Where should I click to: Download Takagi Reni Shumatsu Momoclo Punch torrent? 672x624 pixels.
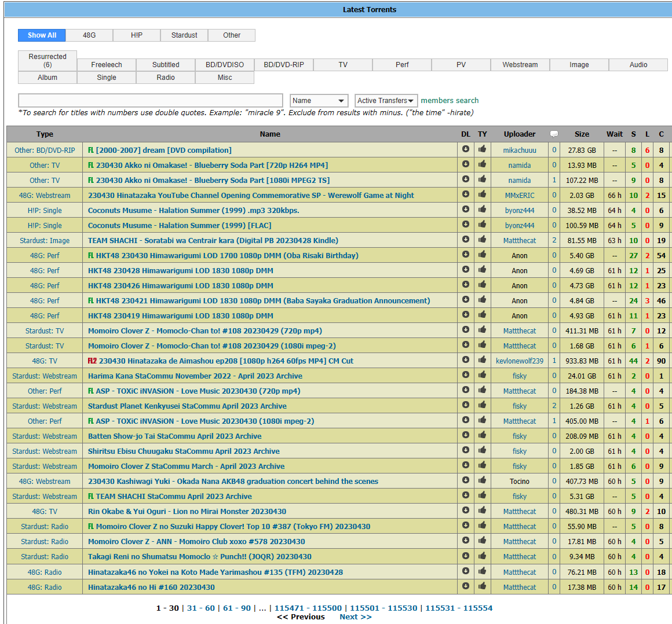point(465,556)
